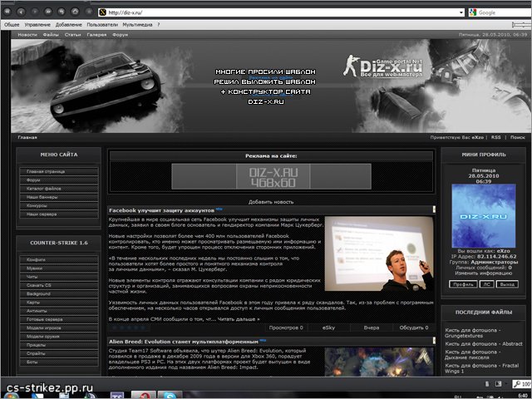532x399 pixels.
Task: Click the address bar URL field
Action: pyautogui.click(x=283, y=13)
